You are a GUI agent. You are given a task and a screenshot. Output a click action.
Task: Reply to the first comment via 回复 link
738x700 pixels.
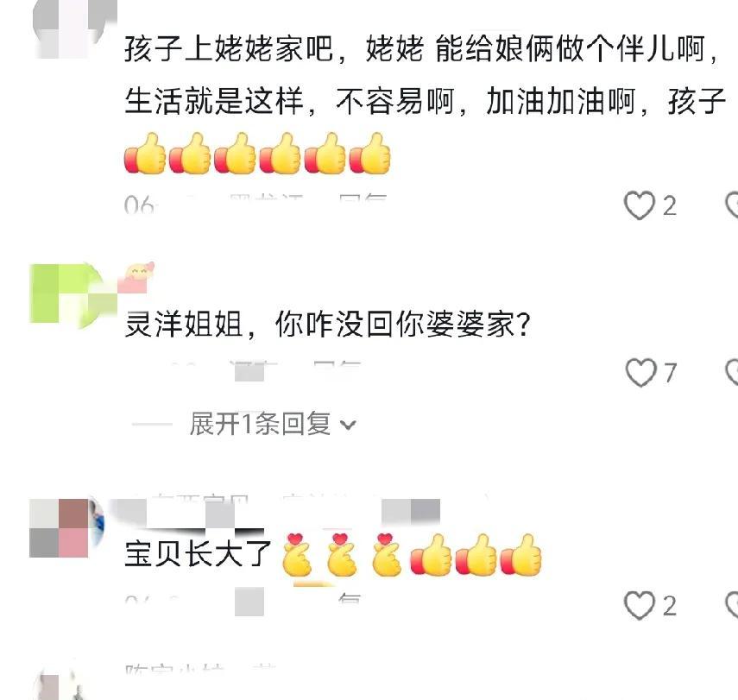coord(363,200)
